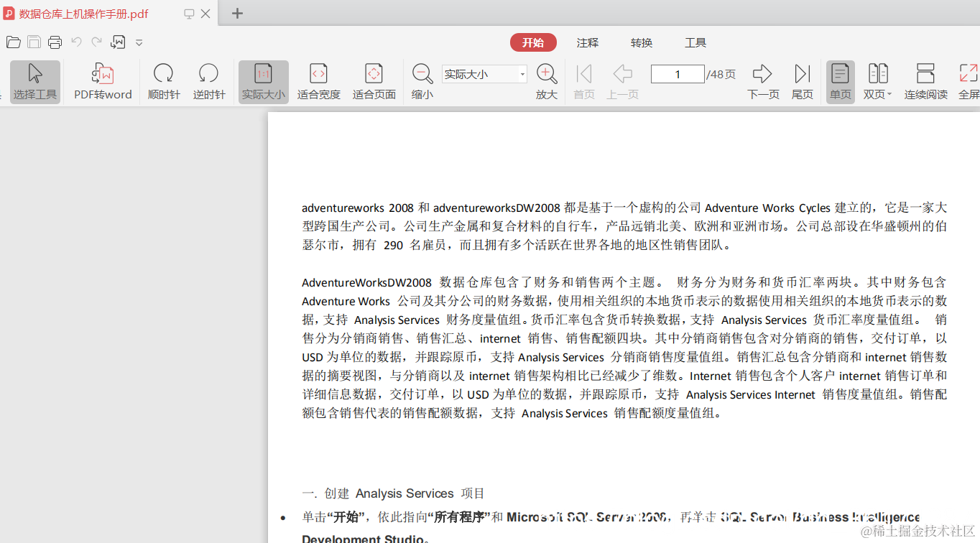Screen dimensions: 980x543
Task: Click the text AdventureWorksDW2008 in second paragraph
Action: tap(366, 282)
